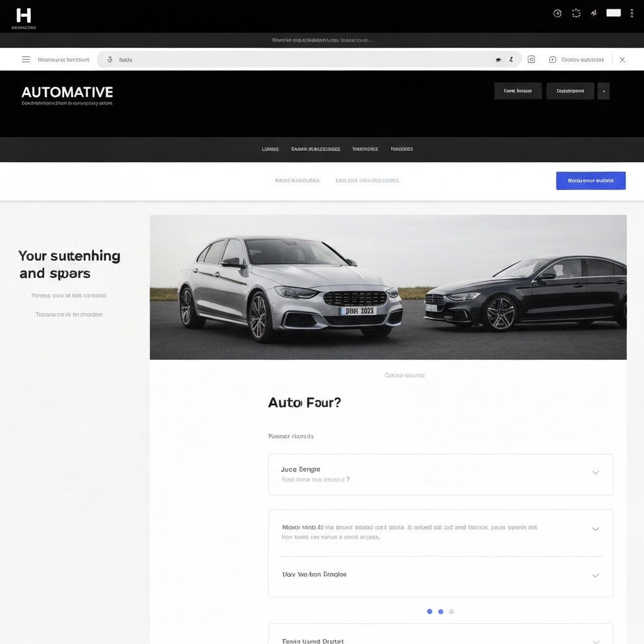The height and width of the screenshot is (644, 644).
Task: Select the third gray carousel dot
Action: [x=452, y=611]
